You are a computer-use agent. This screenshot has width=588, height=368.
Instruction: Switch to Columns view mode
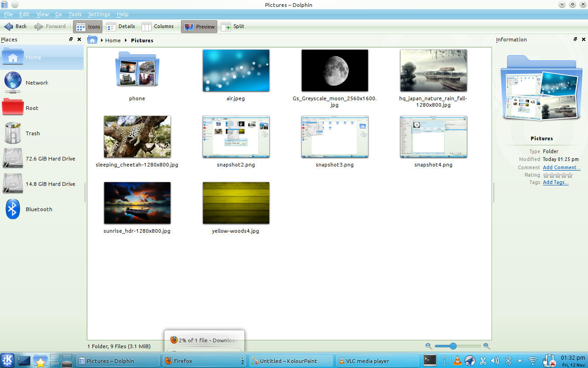point(158,26)
